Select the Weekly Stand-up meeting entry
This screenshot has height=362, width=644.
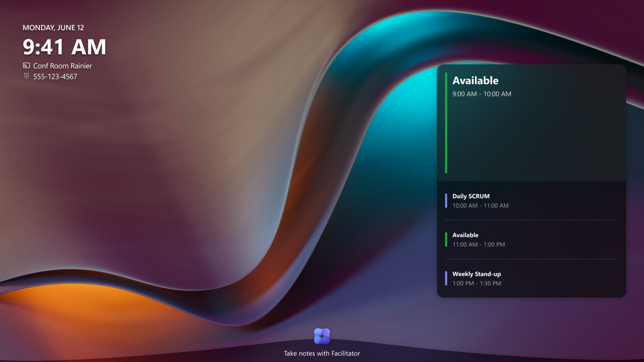pyautogui.click(x=531, y=278)
